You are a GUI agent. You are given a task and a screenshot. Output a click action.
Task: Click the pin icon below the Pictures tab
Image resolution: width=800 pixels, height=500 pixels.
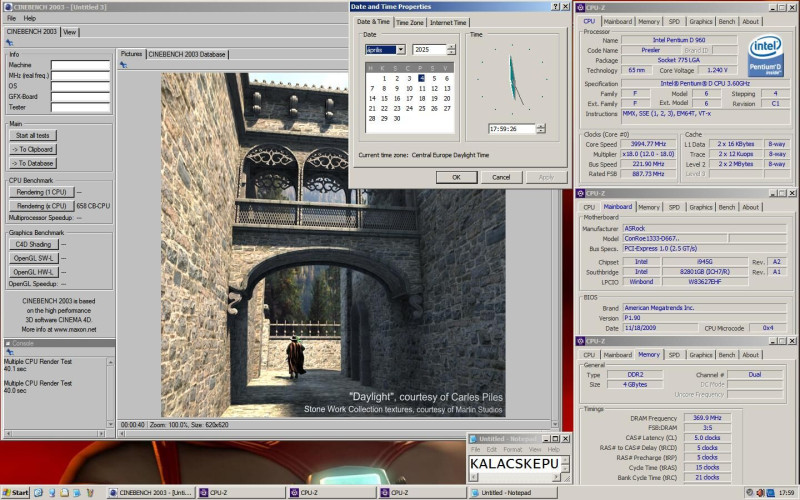click(123, 65)
